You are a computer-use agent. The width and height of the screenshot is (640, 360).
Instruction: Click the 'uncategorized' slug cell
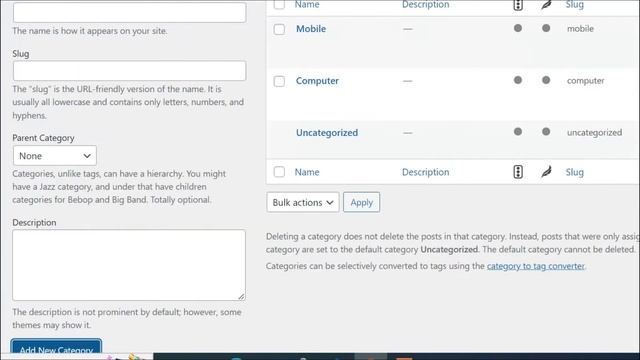tap(595, 133)
